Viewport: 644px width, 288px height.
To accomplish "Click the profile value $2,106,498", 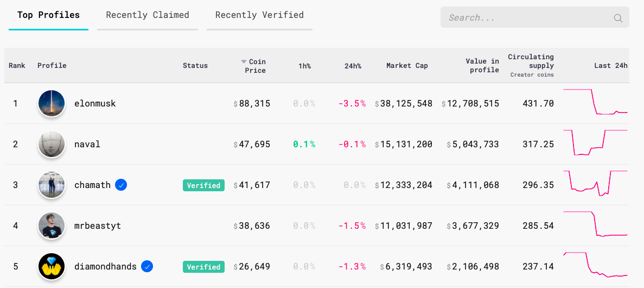I will click(x=473, y=267).
